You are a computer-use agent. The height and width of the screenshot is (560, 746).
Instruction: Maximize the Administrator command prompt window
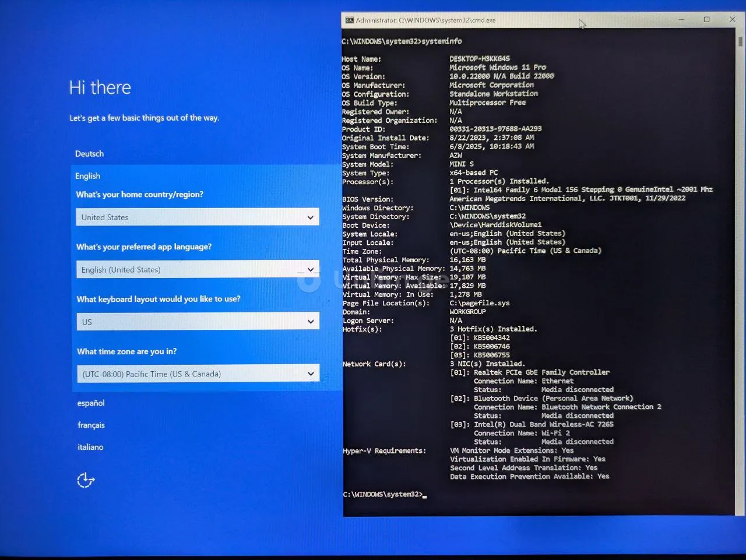[706, 20]
